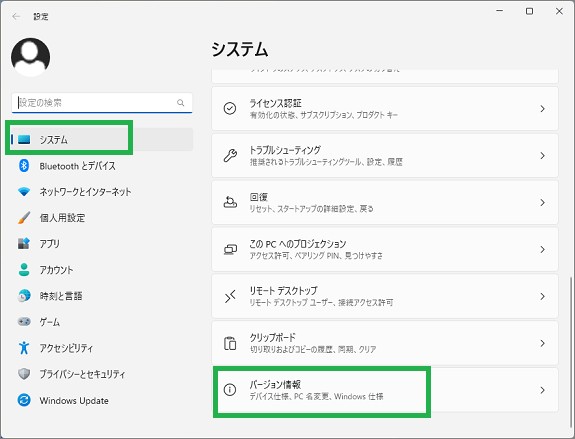Open 時刻と言語 category
The image size is (575, 439).
(102, 296)
